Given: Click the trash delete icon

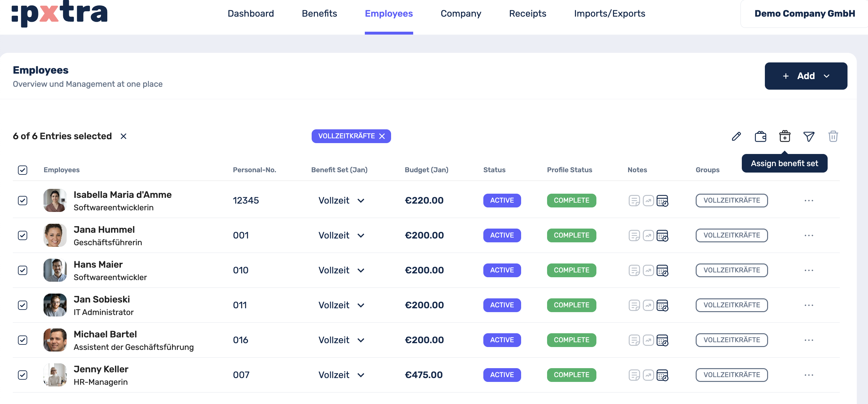Looking at the screenshot, I should 833,136.
